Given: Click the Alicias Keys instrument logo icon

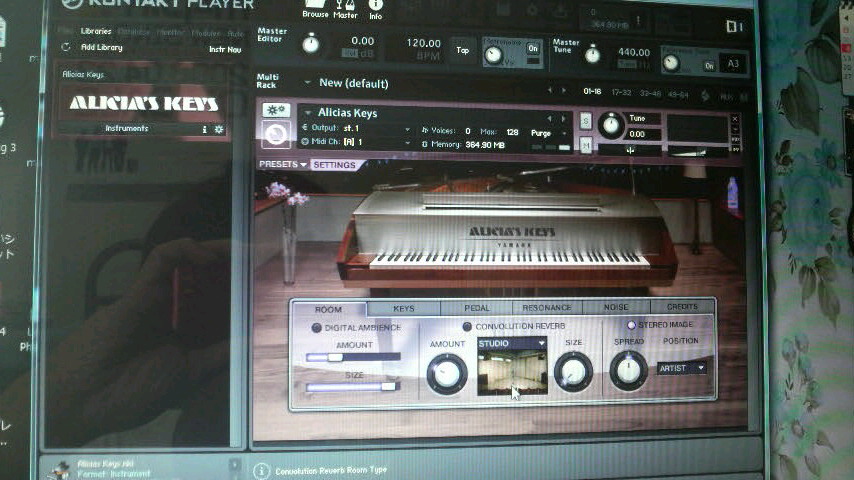Looking at the screenshot, I should click(276, 134).
